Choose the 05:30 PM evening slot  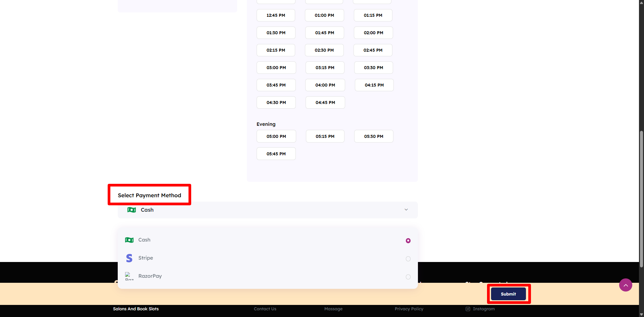coord(373,137)
